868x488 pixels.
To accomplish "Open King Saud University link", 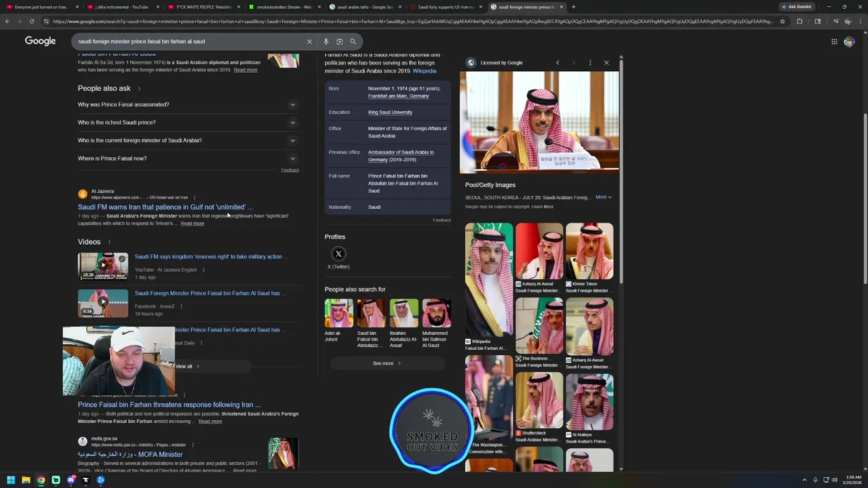I will tap(390, 113).
